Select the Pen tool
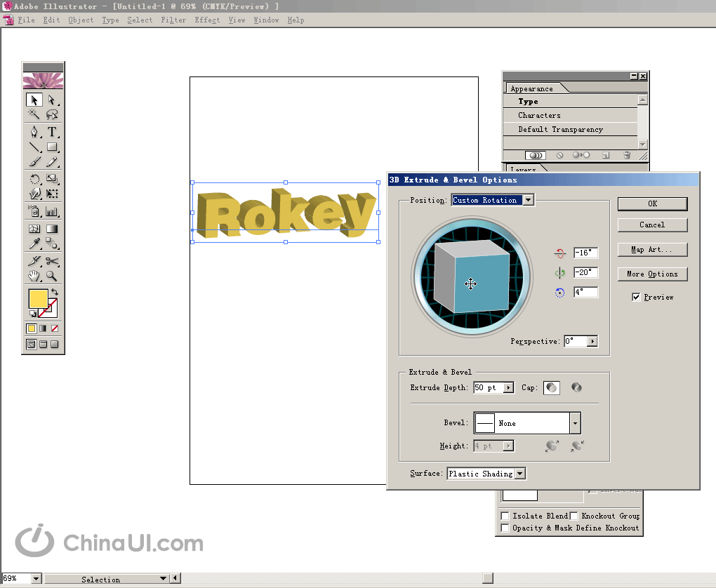The width and height of the screenshot is (716, 588). pos(34,132)
